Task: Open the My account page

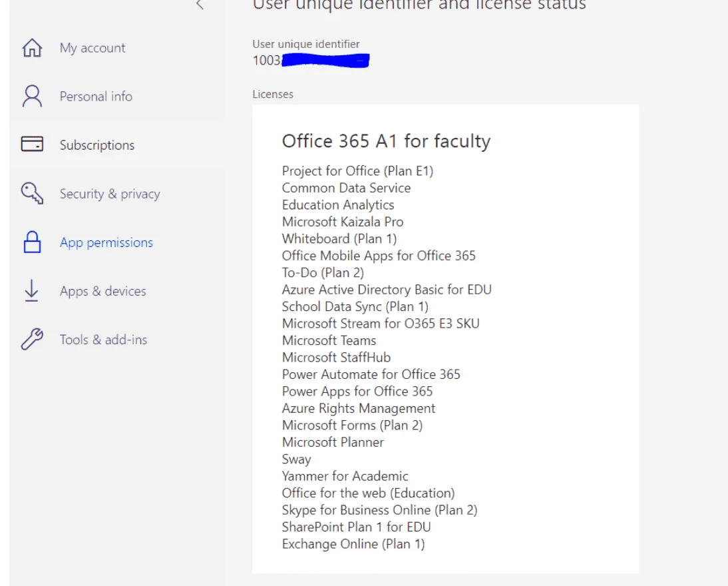Action: (x=92, y=48)
